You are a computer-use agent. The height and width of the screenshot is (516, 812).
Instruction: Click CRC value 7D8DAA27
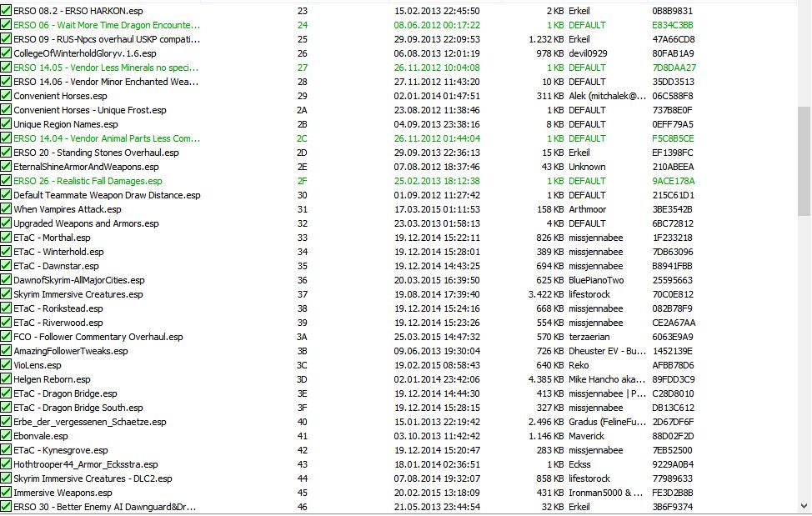pos(674,68)
